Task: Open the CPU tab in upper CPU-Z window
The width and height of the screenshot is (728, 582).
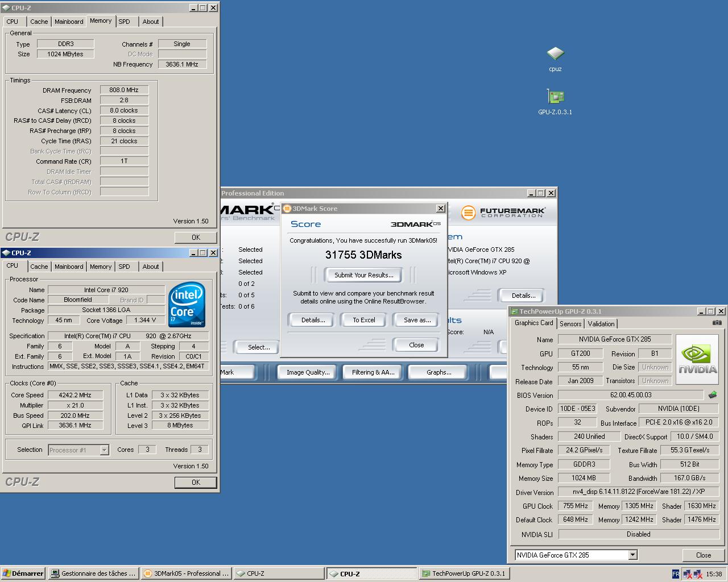Action: click(x=13, y=22)
